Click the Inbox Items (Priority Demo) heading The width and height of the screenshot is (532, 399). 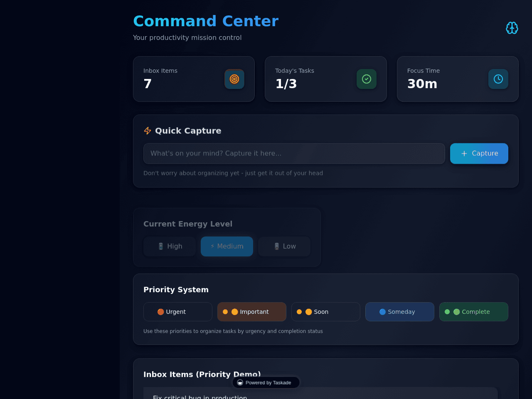click(202, 374)
